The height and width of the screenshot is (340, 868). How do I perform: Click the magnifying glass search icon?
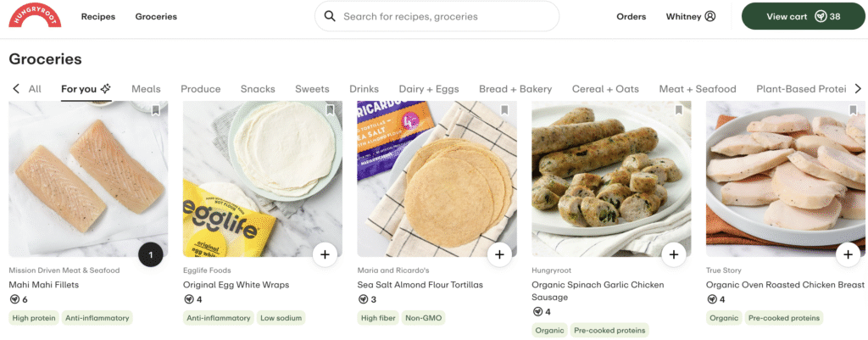[x=330, y=16]
